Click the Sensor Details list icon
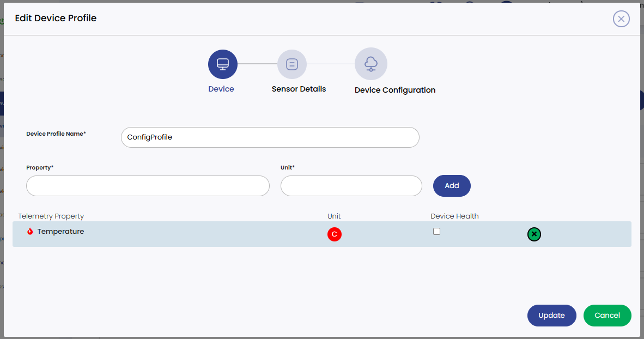The height and width of the screenshot is (339, 644). [292, 64]
